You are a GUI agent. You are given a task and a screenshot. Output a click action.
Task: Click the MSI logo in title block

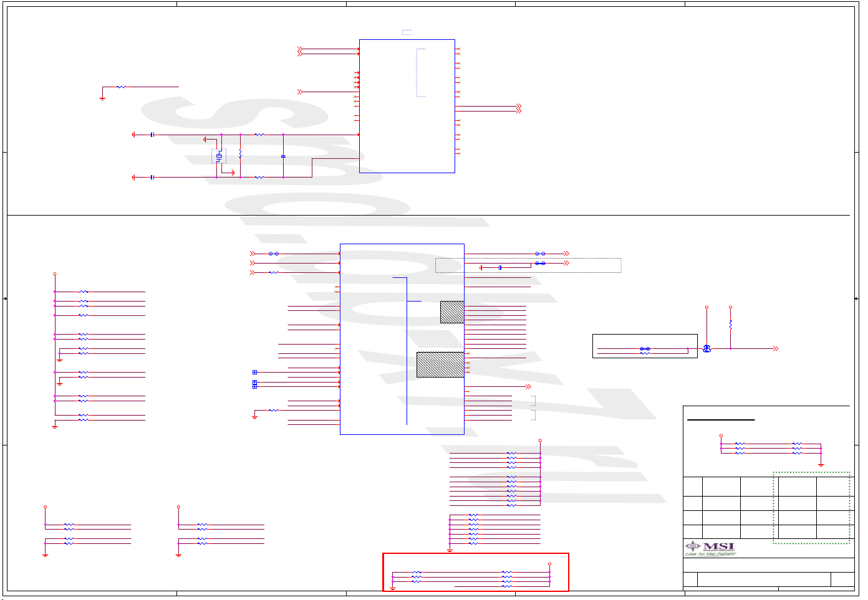(710, 548)
